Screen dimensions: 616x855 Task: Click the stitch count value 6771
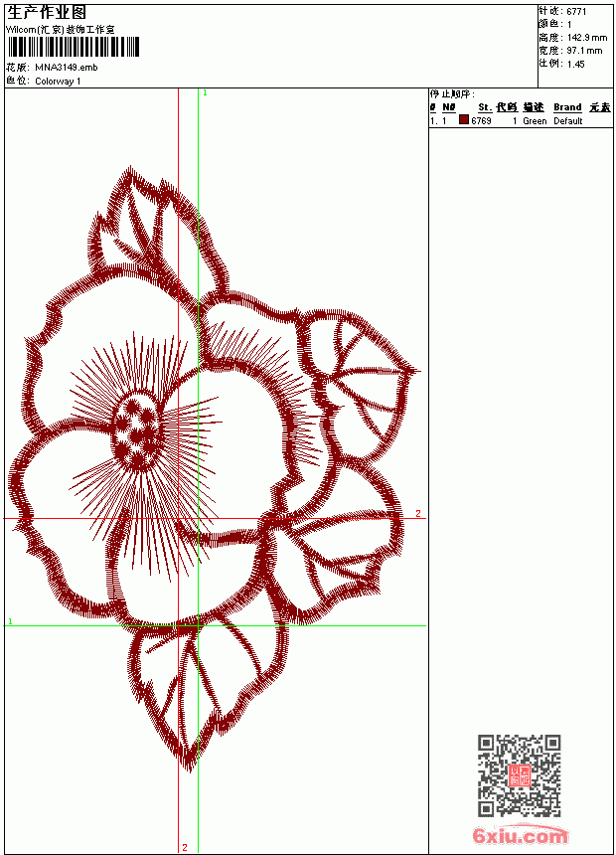576,12
